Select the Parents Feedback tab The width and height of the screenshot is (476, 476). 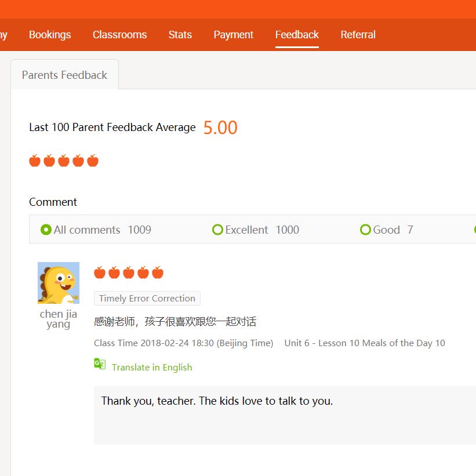(x=64, y=75)
